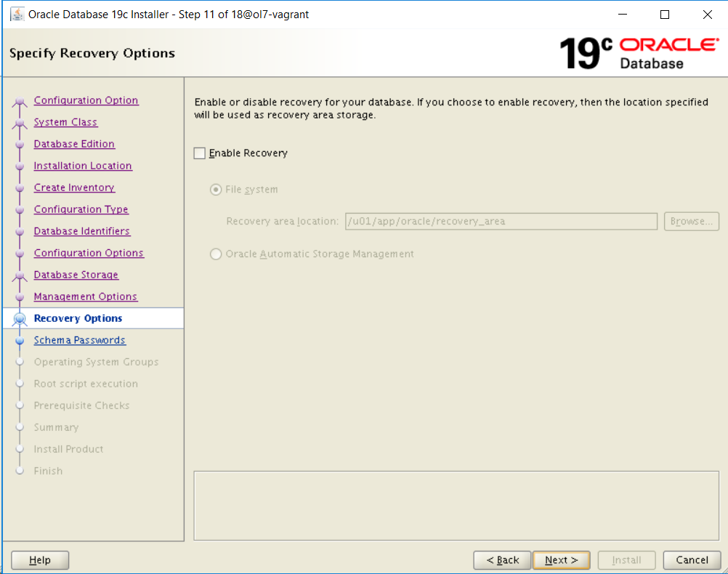Click Next to continue installation
This screenshot has height=574, width=728.
click(562, 560)
